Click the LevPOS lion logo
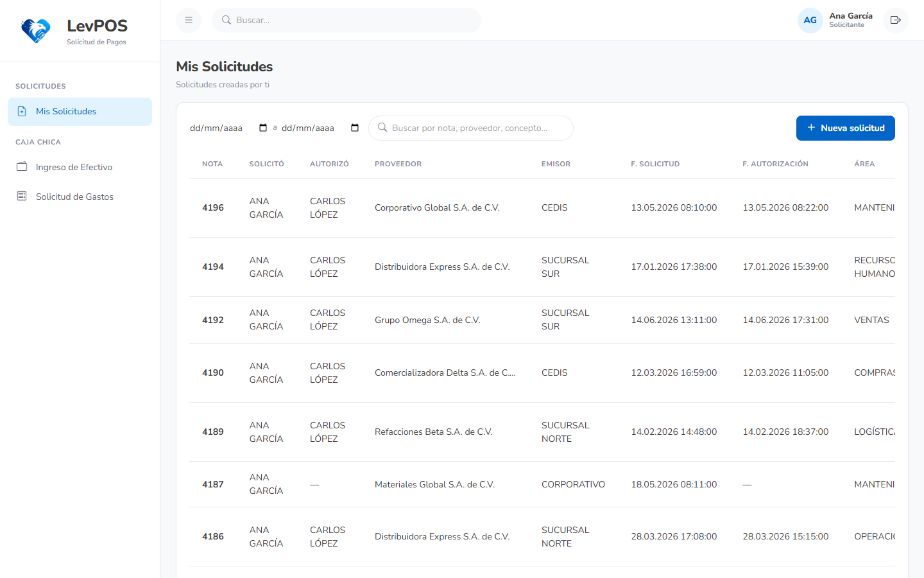924x578 pixels. click(35, 30)
